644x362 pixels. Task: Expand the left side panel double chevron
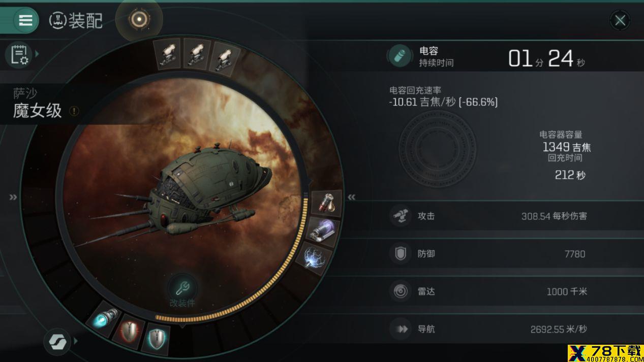[x=13, y=197]
